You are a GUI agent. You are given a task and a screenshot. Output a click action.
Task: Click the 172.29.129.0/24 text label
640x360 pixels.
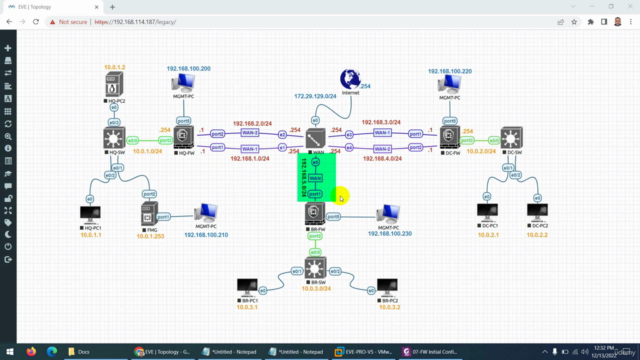(x=315, y=96)
